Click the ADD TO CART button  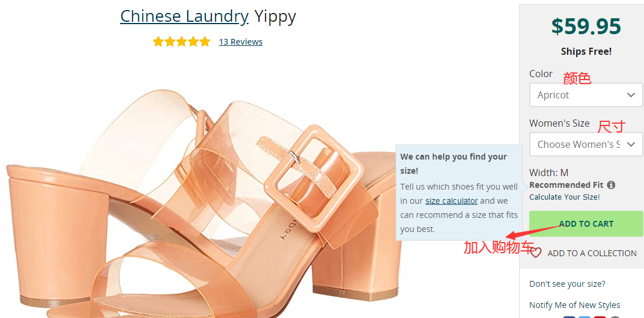(586, 224)
